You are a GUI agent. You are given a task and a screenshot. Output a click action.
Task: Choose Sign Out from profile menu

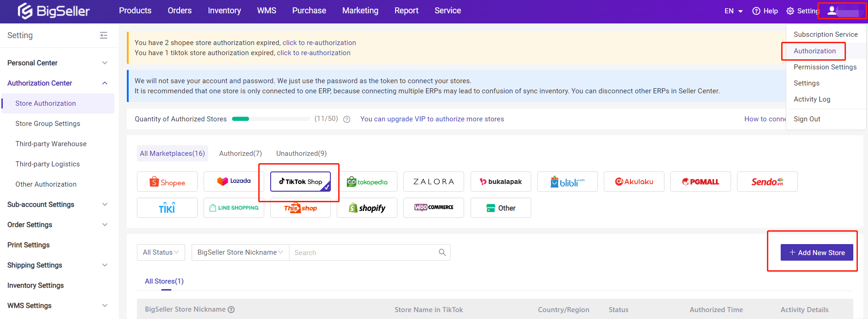tap(807, 119)
